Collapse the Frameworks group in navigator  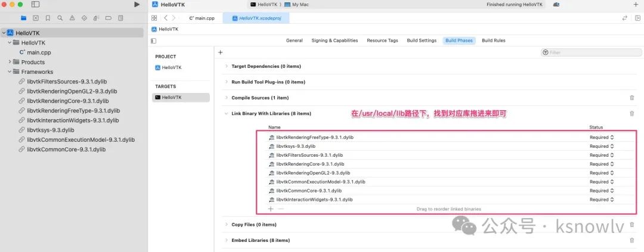[x=9, y=72]
